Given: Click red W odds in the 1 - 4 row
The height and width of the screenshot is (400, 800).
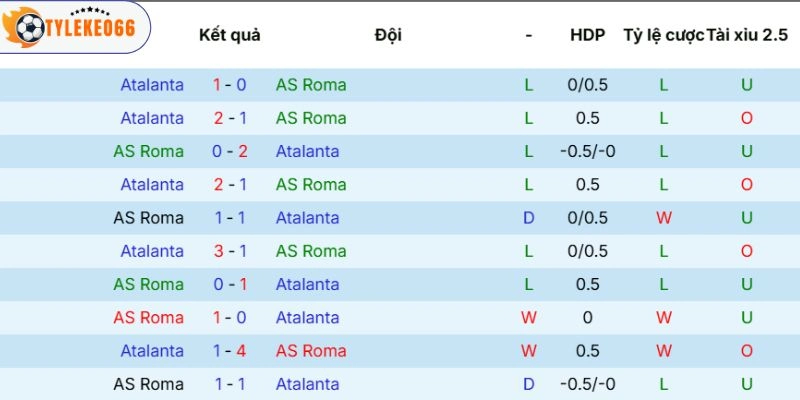Looking at the screenshot, I should click(x=663, y=351).
